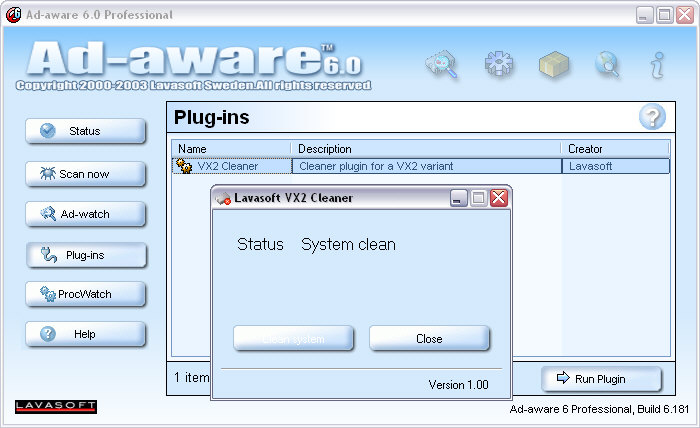The image size is (700, 428).
Task: Click the Plug-ins panel help question mark
Action: (x=652, y=117)
